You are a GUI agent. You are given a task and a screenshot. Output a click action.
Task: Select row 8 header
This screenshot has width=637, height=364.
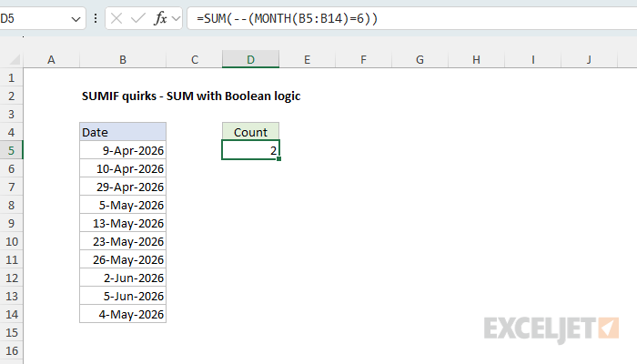(11, 205)
